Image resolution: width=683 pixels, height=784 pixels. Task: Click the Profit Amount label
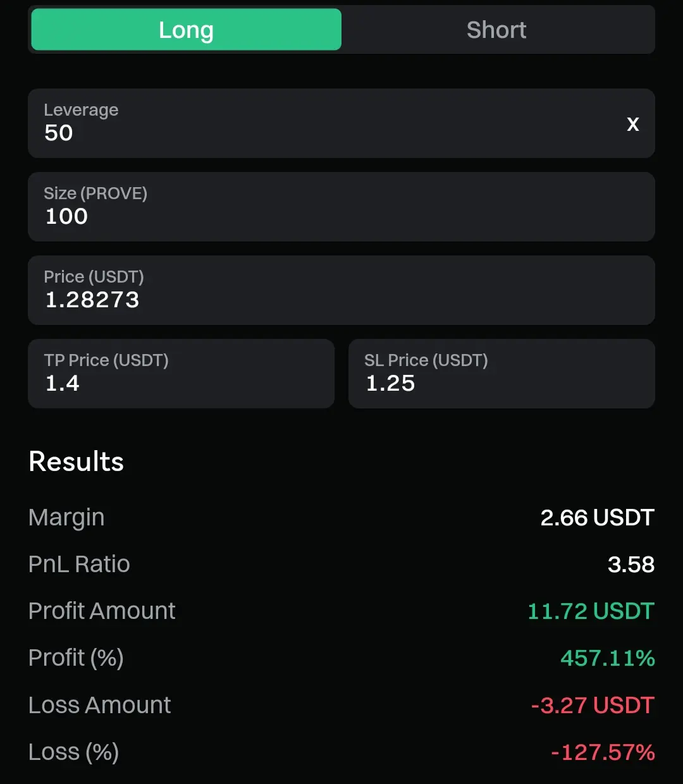(x=102, y=611)
